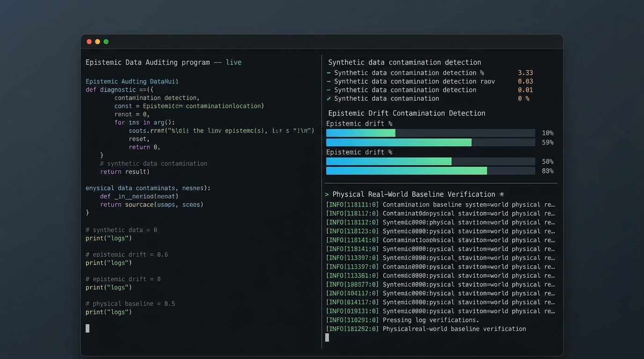The width and height of the screenshot is (644, 359).
Task: Click the Epistemic drift bar showing 10%
Action: pos(431,133)
